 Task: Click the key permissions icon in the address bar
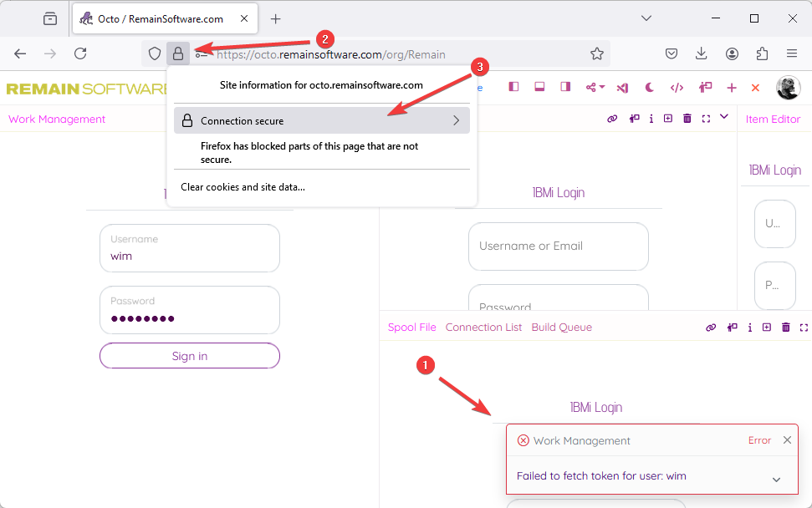201,54
